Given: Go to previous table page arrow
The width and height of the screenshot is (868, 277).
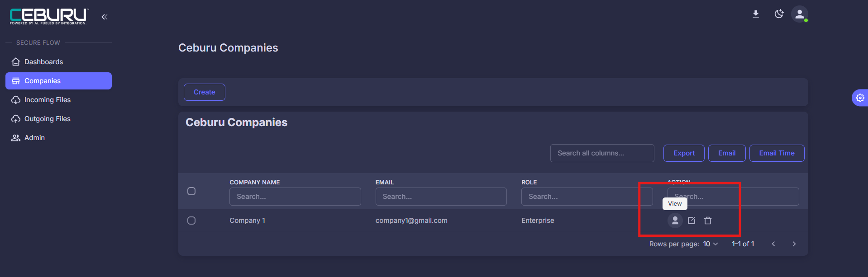Looking at the screenshot, I should tap(773, 244).
